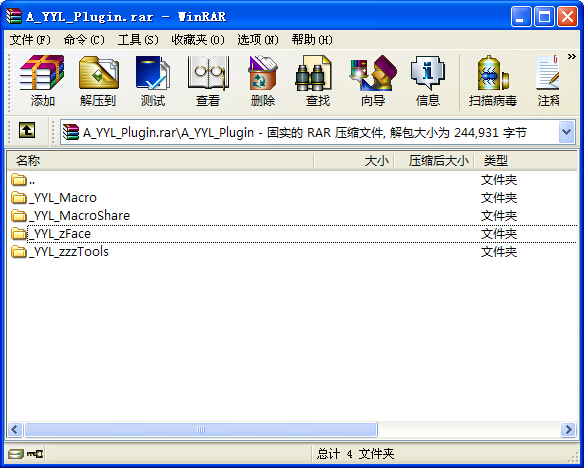Screen dimensions: 584x468
Task: Sort by 压缩后大小 column header
Action: click(x=434, y=161)
